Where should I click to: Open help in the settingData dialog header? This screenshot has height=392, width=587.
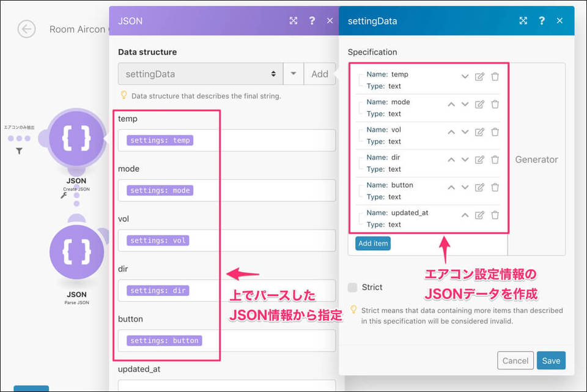click(541, 21)
